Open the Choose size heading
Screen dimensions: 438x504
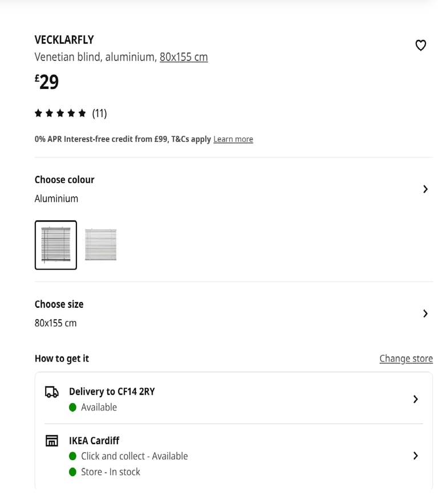(59, 304)
